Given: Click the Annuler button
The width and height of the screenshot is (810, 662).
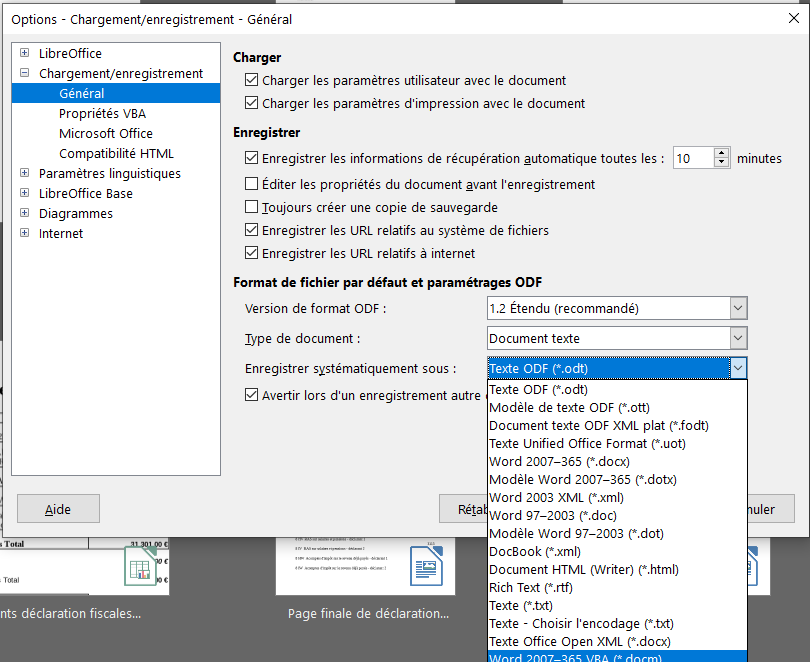Looking at the screenshot, I should point(771,509).
